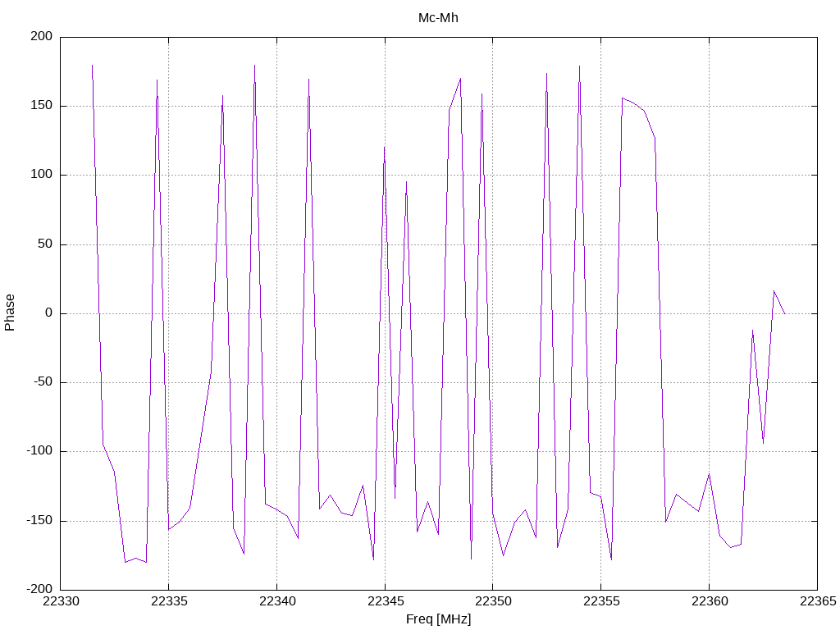Click the x-axis tick label 22335

pyautogui.click(x=169, y=601)
